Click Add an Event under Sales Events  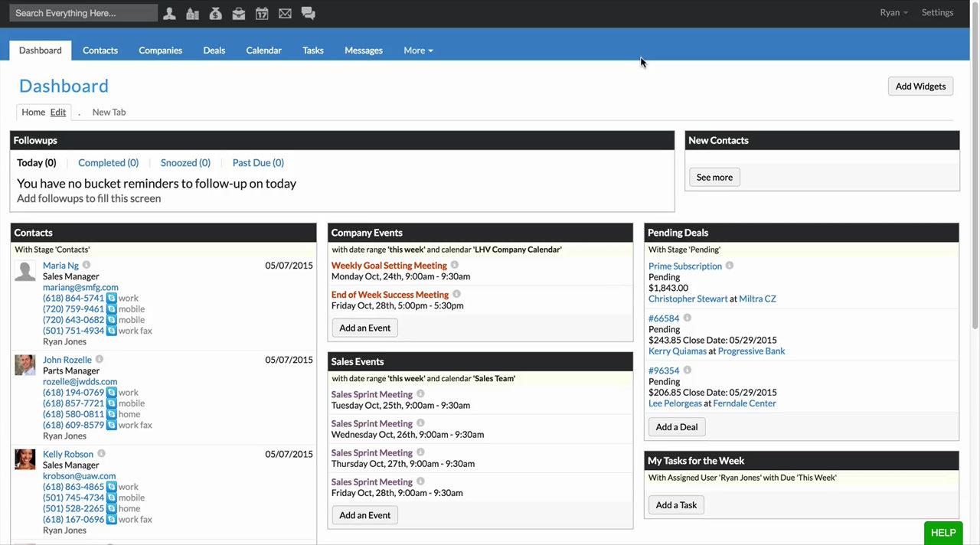(x=364, y=515)
